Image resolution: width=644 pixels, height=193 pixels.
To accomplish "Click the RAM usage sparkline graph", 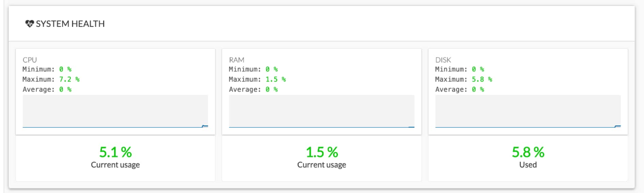I will pos(322,112).
